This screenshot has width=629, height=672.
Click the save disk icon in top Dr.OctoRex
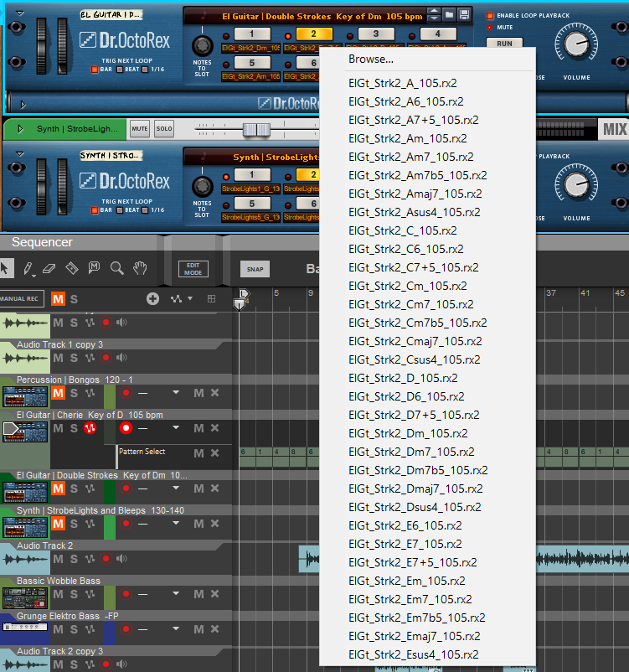464,15
